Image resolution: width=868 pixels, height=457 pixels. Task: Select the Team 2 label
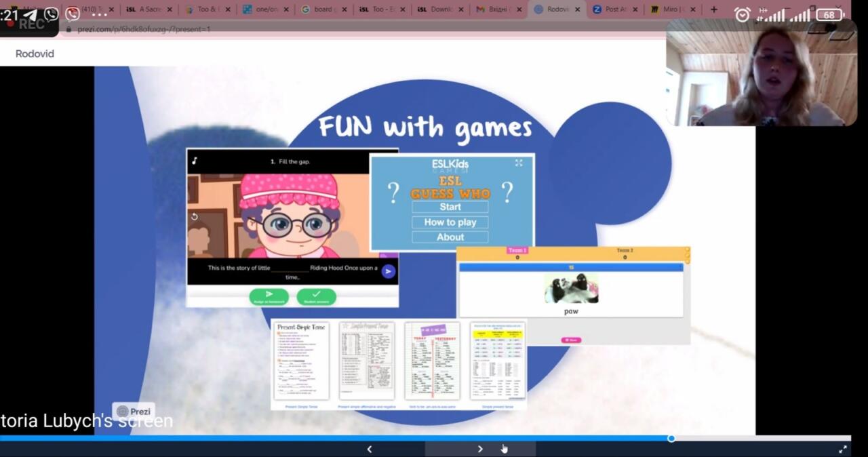click(625, 250)
